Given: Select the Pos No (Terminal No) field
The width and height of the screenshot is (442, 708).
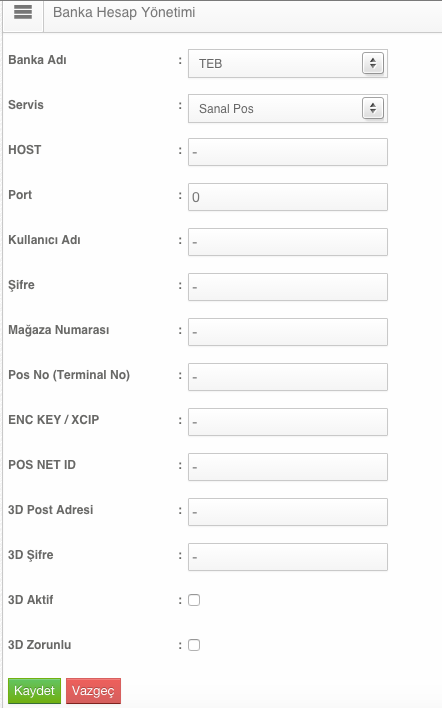Looking at the screenshot, I should 288,377.
